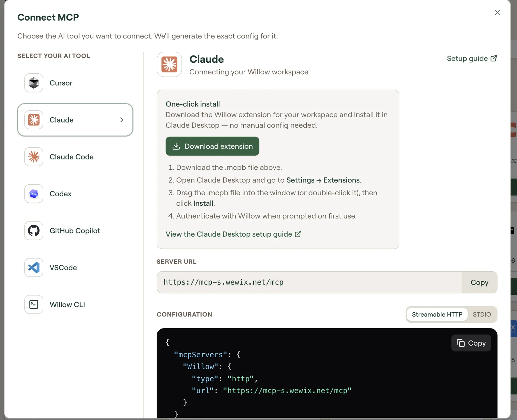Click the external-link icon after Claude Desktop setup guide
The height and width of the screenshot is (420, 517).
click(298, 234)
